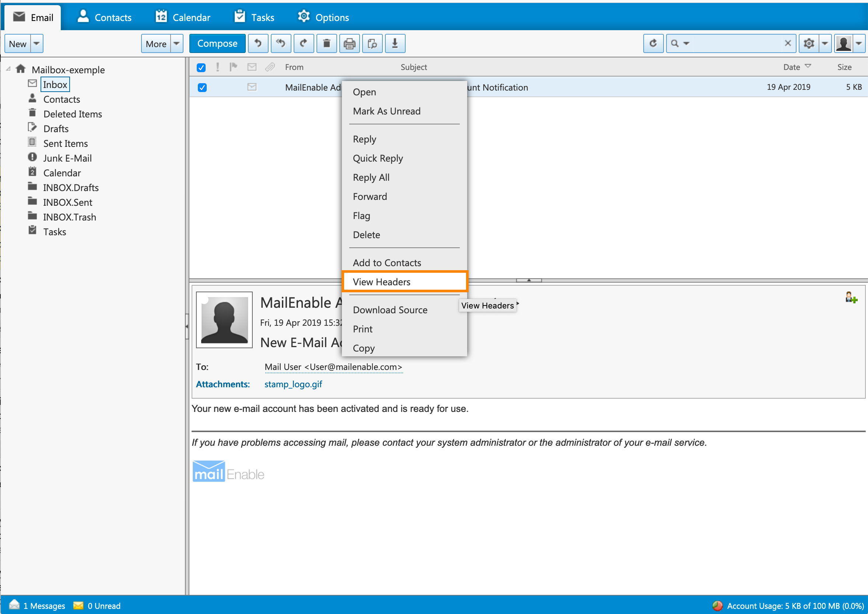
Task: Open the stamp_logo.gif attachment link
Action: point(293,384)
